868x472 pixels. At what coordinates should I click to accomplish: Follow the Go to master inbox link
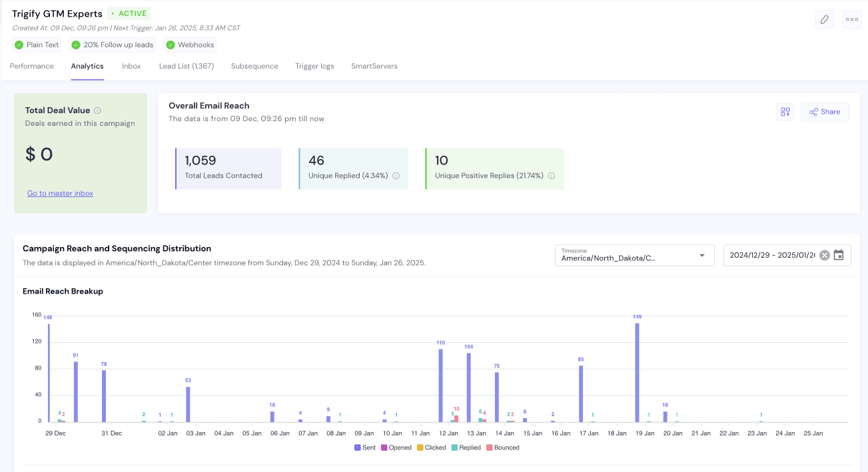click(x=60, y=193)
